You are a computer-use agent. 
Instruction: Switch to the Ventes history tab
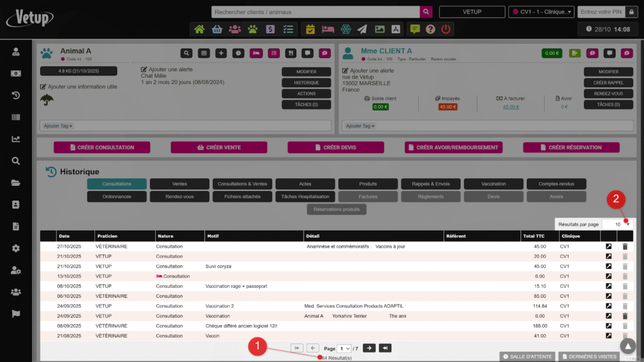[x=179, y=184]
